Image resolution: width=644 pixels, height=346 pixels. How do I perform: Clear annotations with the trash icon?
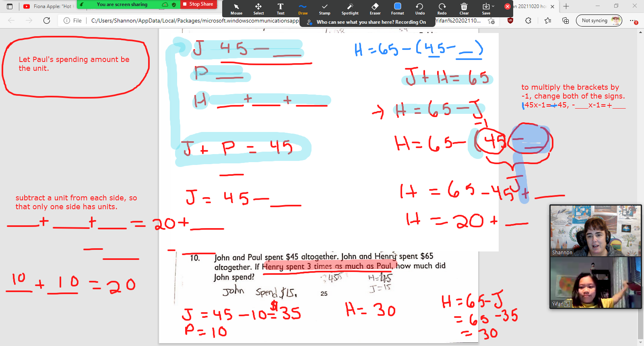pyautogui.click(x=464, y=8)
